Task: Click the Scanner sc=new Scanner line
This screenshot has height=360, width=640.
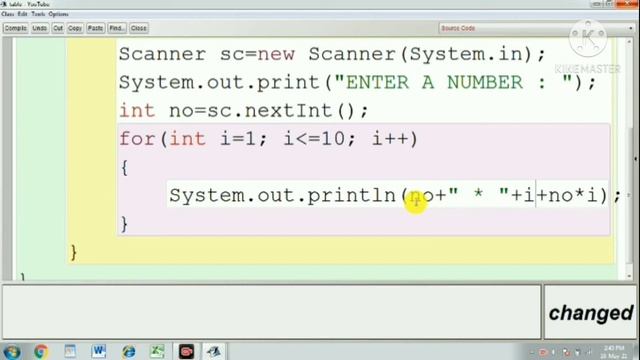Action: coord(332,54)
